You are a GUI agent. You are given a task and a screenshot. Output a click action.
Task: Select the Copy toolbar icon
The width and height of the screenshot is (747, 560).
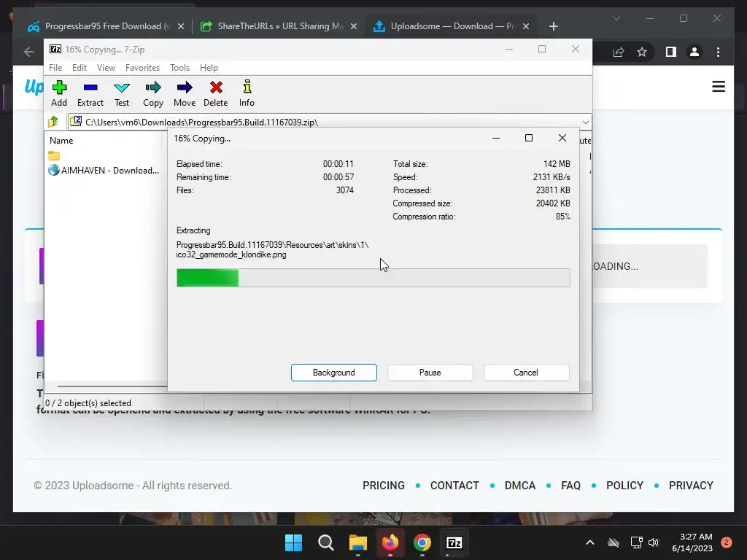(x=153, y=93)
